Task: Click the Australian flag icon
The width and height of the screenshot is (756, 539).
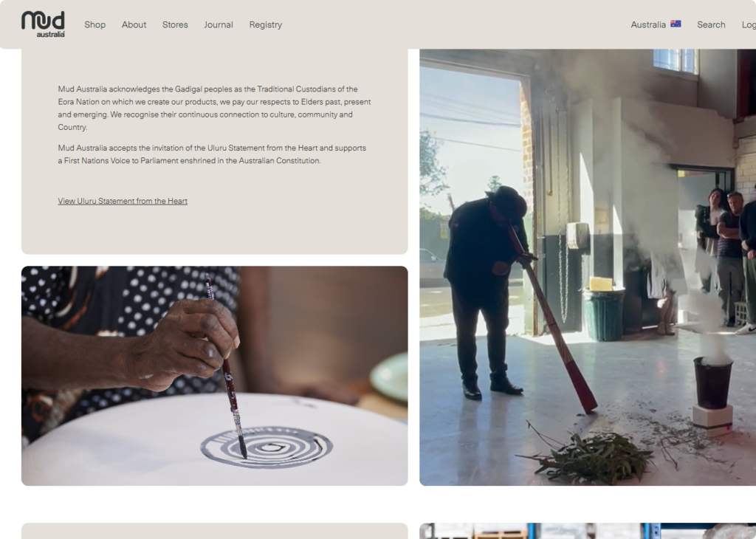Action: coord(676,24)
